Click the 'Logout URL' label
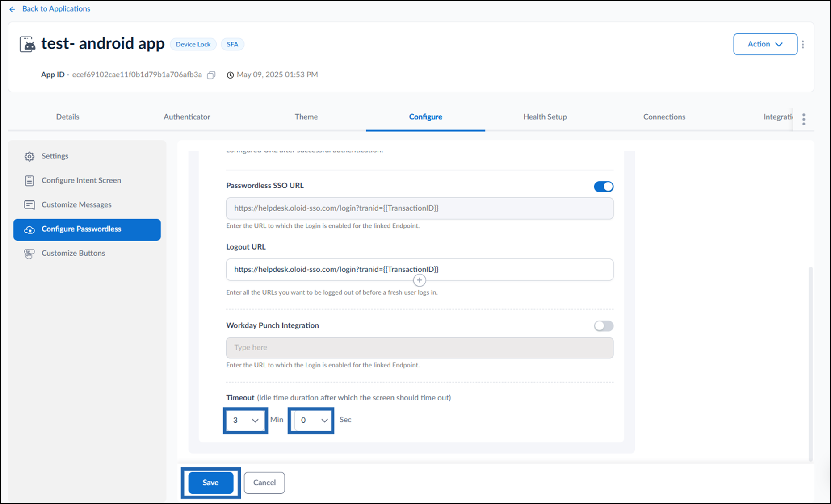This screenshot has width=831, height=504. coord(246,247)
